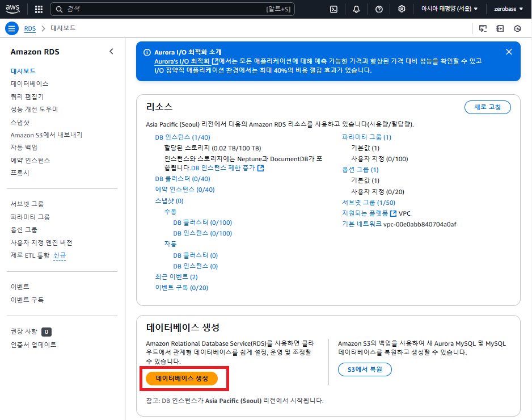This screenshot has width=532, height=420.
Task: Select 데이터베이스 in the sidebar
Action: 29,83
